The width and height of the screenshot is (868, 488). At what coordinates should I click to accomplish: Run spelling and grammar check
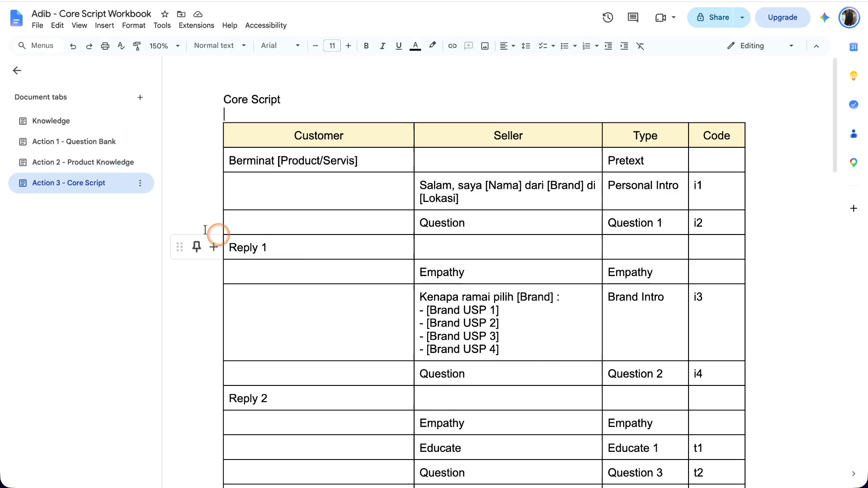(121, 46)
